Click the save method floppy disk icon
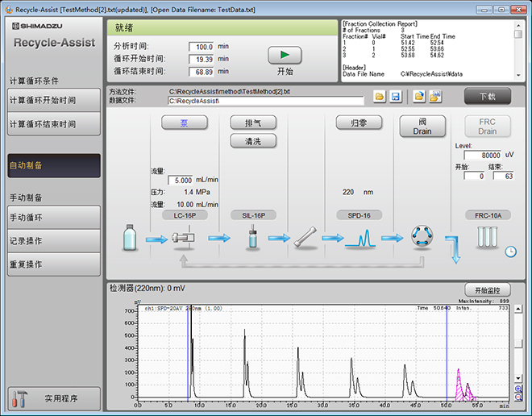Image resolution: width=532 pixels, height=416 pixels. (x=396, y=97)
